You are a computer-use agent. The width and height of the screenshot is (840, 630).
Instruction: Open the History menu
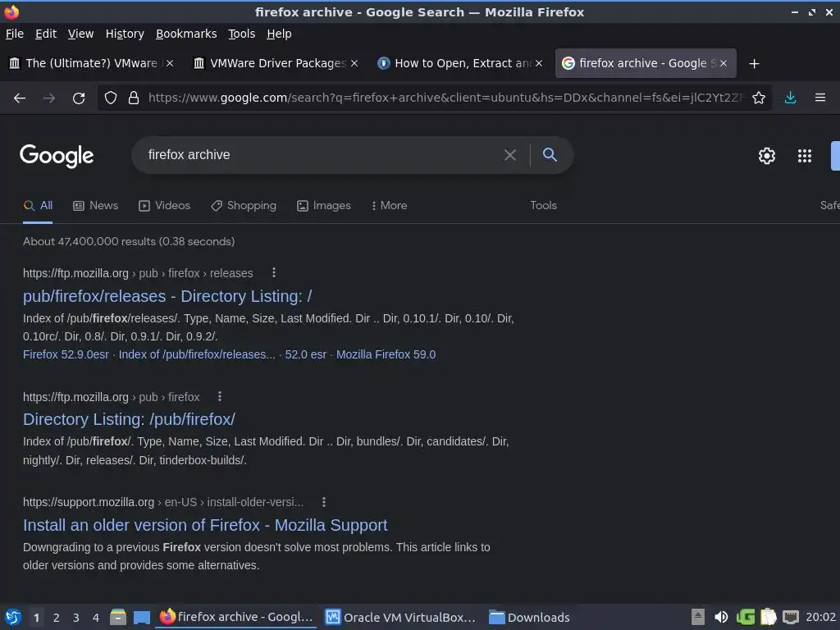[125, 34]
